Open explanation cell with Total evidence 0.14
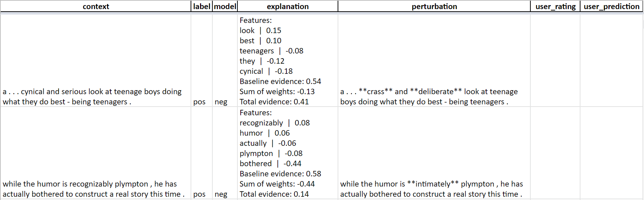The width and height of the screenshot is (644, 200). coord(288,153)
